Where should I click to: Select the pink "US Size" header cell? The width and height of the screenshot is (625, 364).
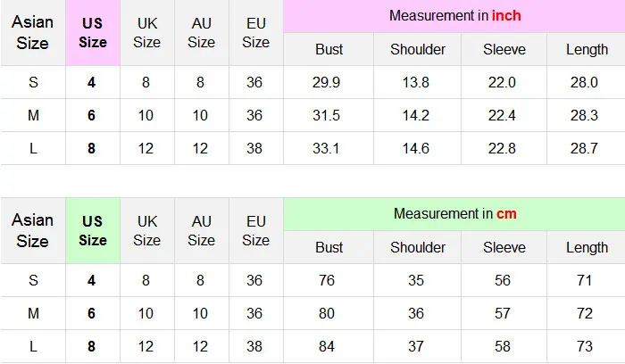point(93,33)
